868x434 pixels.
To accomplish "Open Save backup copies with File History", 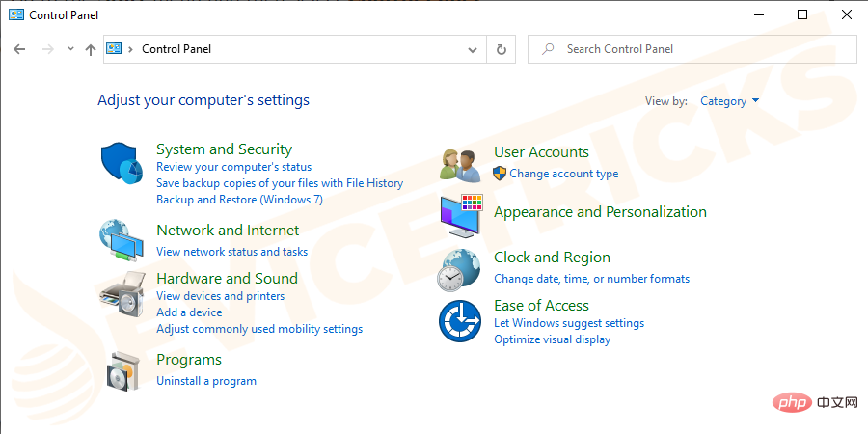I will point(280,182).
